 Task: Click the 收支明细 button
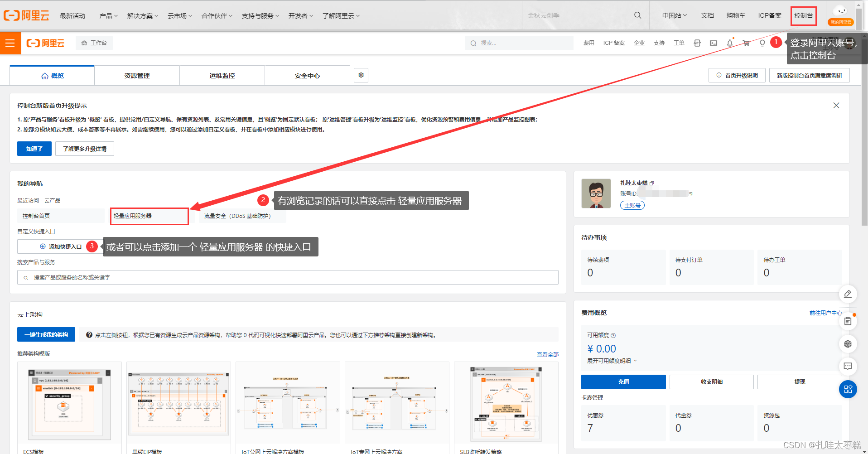coord(712,382)
